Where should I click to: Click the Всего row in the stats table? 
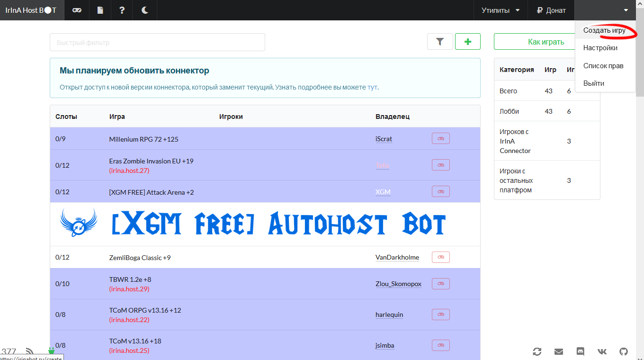click(547, 91)
